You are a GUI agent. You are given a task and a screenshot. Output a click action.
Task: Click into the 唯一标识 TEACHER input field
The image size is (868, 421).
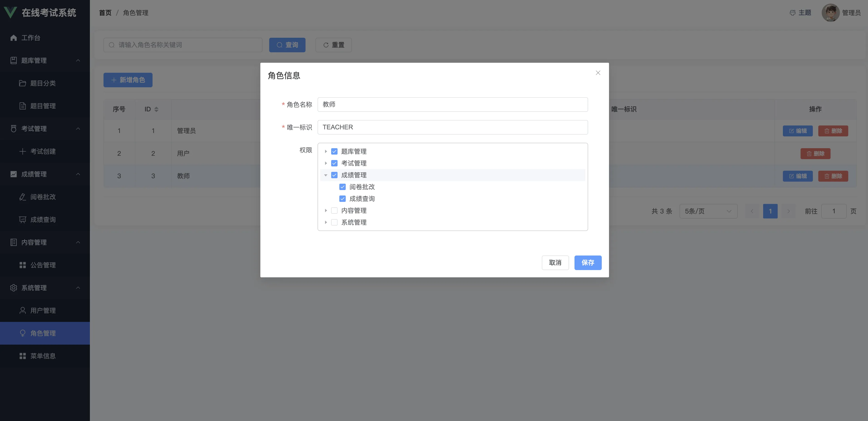point(452,127)
